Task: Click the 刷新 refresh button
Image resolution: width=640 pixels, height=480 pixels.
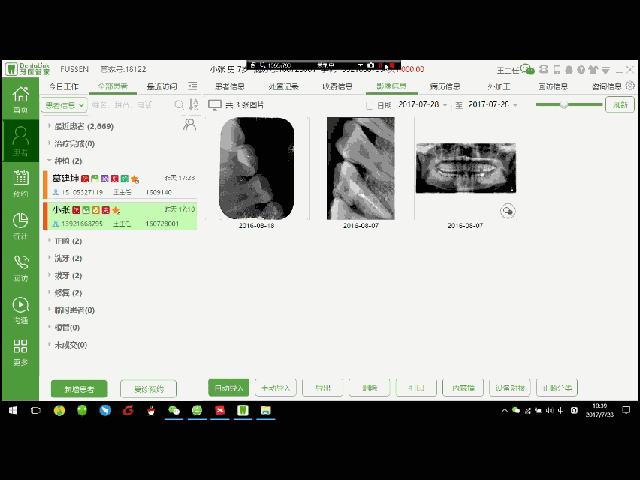Action: click(620, 105)
